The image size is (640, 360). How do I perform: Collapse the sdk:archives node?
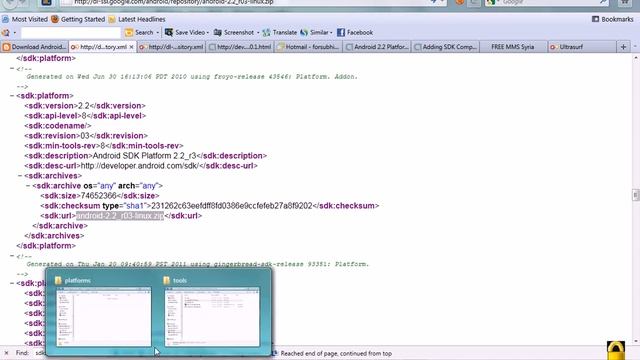(20, 176)
